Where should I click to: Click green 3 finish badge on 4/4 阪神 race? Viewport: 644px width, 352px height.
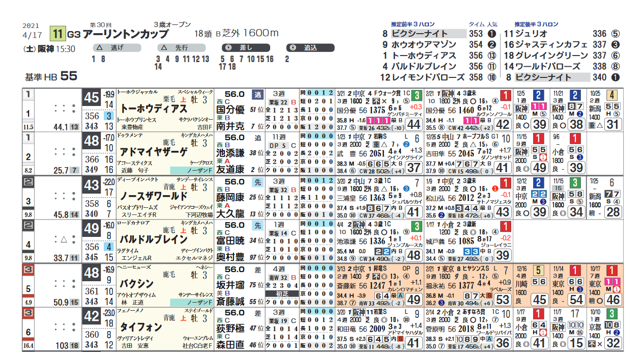[x=417, y=226]
